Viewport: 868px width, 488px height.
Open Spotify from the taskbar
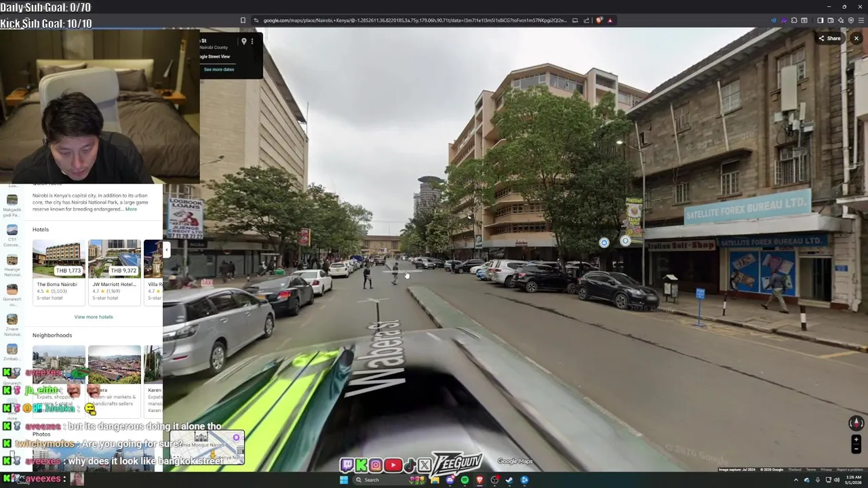[x=465, y=480]
